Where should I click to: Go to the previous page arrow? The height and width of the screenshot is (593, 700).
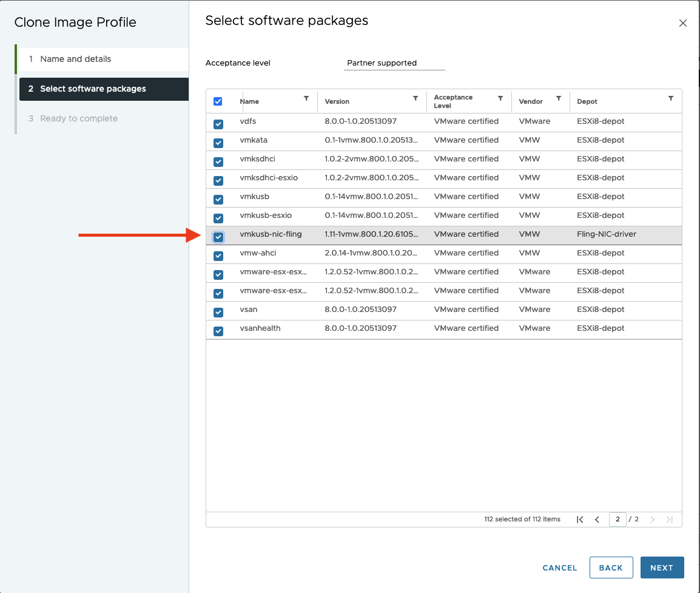597,520
